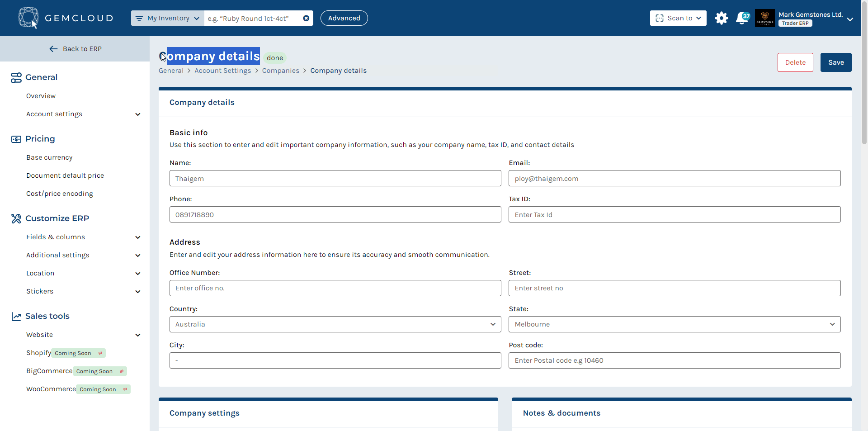868x431 pixels.
Task: Expand Fields & columns submenu
Action: click(138, 237)
